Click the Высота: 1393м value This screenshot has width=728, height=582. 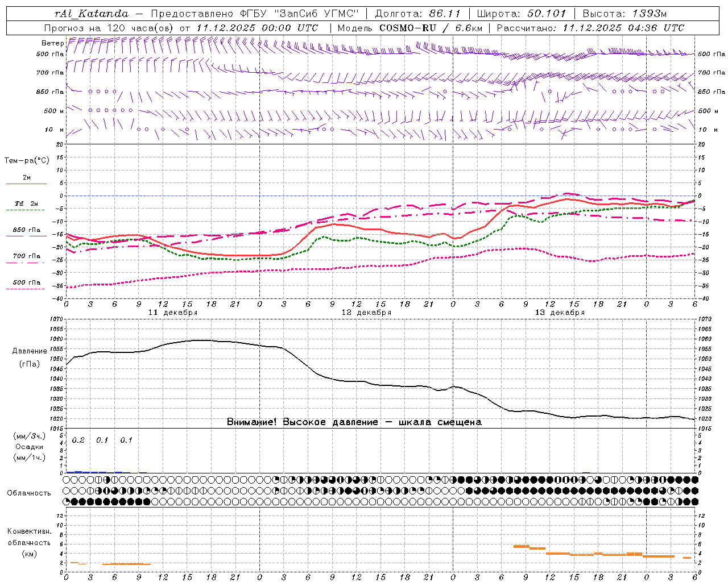(x=624, y=14)
